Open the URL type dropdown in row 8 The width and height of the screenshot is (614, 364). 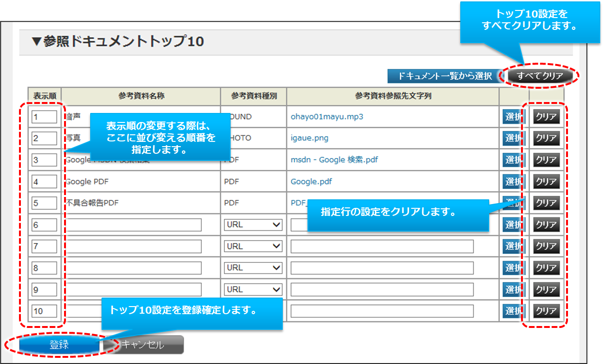[253, 268]
